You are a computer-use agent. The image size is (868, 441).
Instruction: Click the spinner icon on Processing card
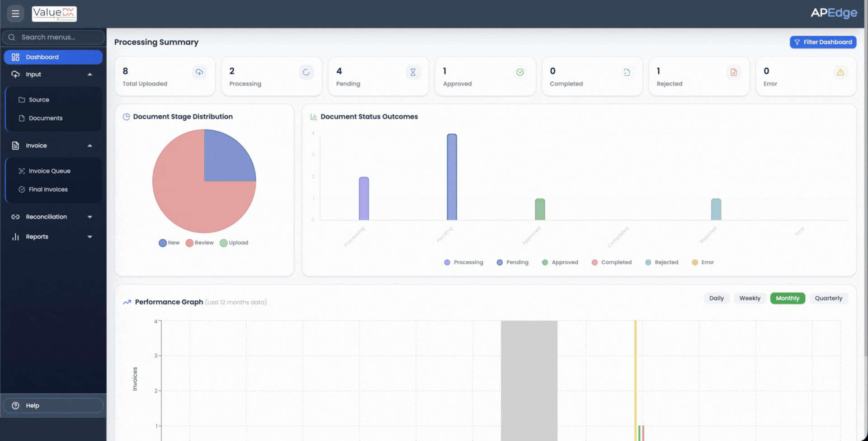pyautogui.click(x=306, y=72)
